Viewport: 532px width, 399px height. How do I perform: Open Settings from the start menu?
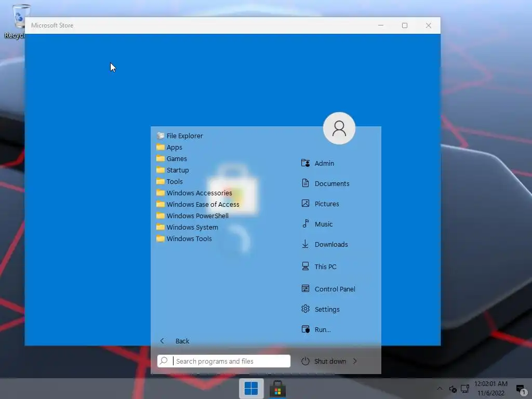pyautogui.click(x=320, y=309)
